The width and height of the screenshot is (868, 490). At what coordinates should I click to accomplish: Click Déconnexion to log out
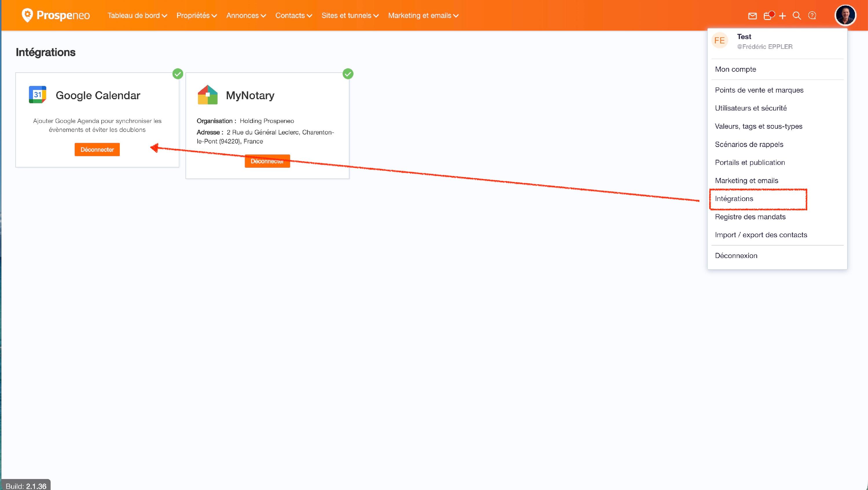pos(736,256)
